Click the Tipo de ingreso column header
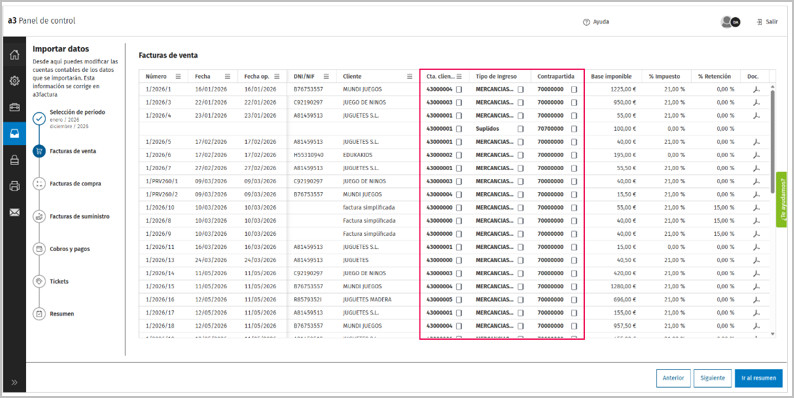This screenshot has width=794, height=398. click(496, 76)
